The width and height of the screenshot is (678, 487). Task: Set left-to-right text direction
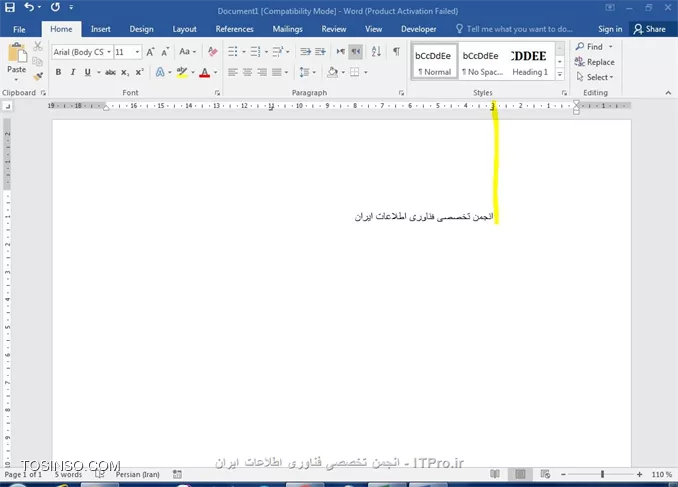tap(341, 52)
